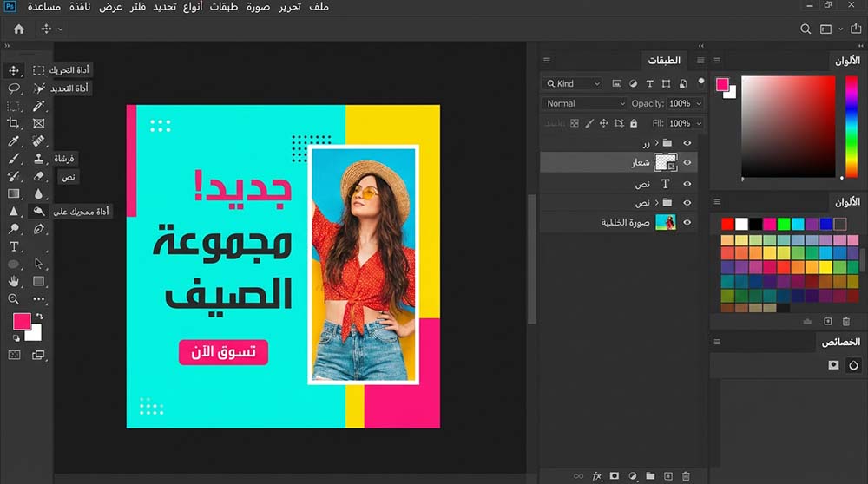Image resolution: width=868 pixels, height=484 pixels.
Task: Open the صورة menu
Action: tap(258, 7)
